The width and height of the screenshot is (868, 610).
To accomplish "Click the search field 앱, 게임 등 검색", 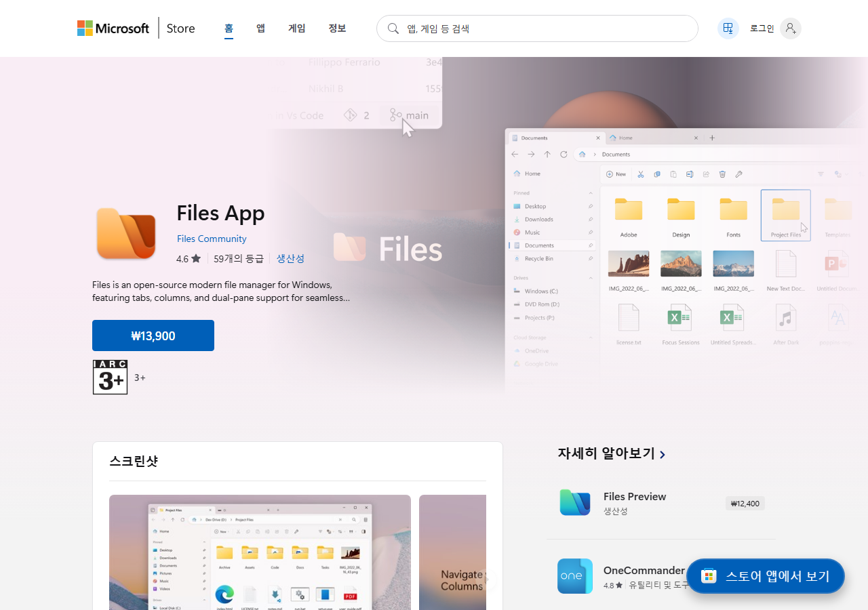I will click(x=537, y=28).
